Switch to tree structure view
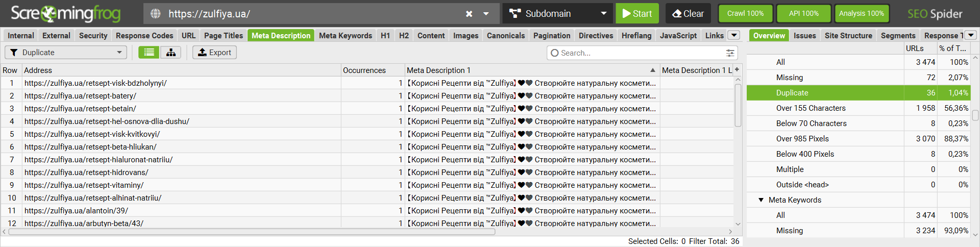Image resolution: width=980 pixels, height=247 pixels. [x=171, y=53]
